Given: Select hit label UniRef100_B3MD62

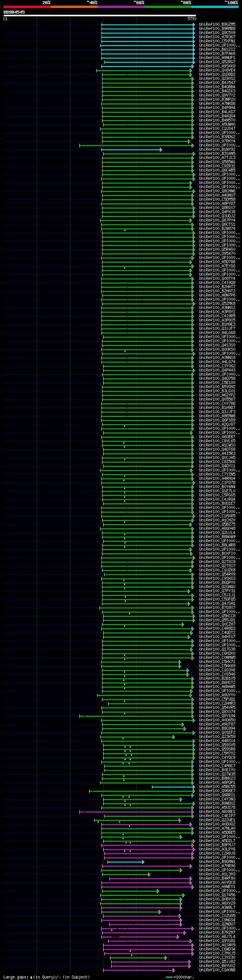Looking at the screenshot, I should pos(217,137).
